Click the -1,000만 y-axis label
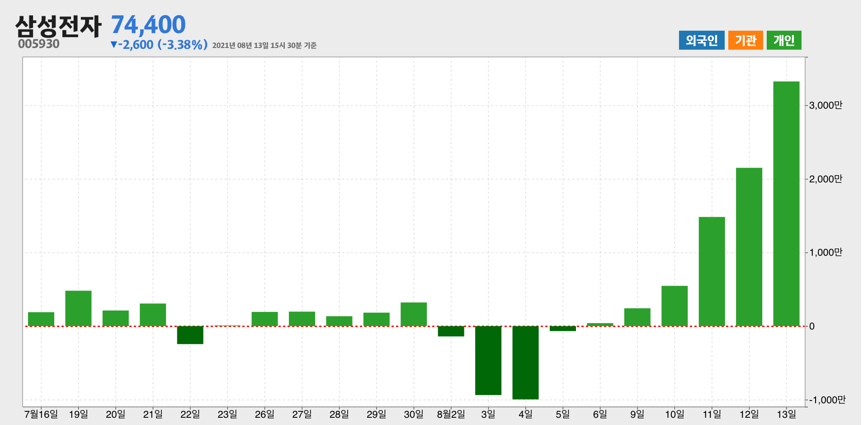The width and height of the screenshot is (868, 425). pos(827,400)
